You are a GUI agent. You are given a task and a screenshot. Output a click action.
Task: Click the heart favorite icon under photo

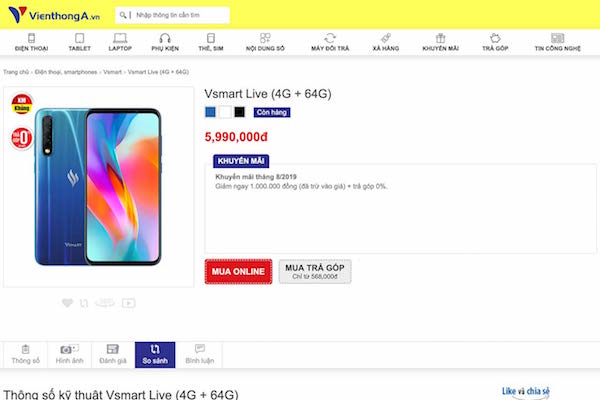(x=67, y=303)
